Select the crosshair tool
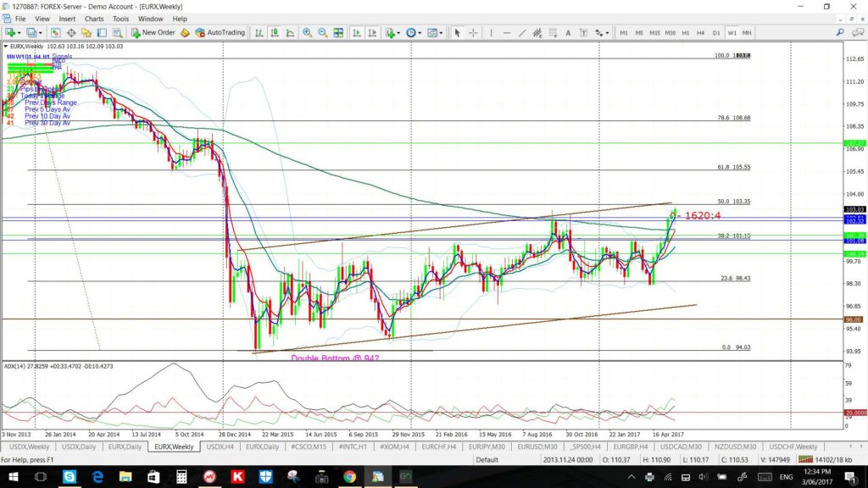This screenshot has width=868, height=488. coord(473,33)
